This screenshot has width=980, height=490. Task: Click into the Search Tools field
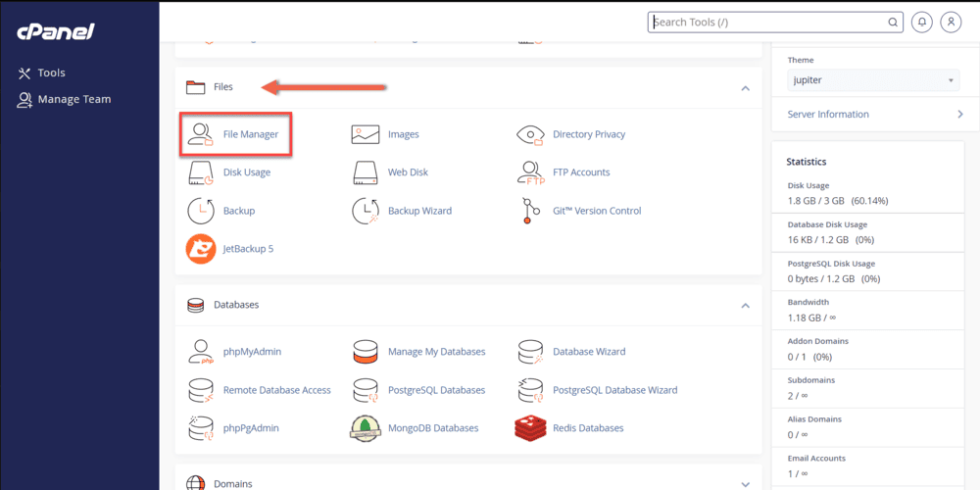point(769,23)
